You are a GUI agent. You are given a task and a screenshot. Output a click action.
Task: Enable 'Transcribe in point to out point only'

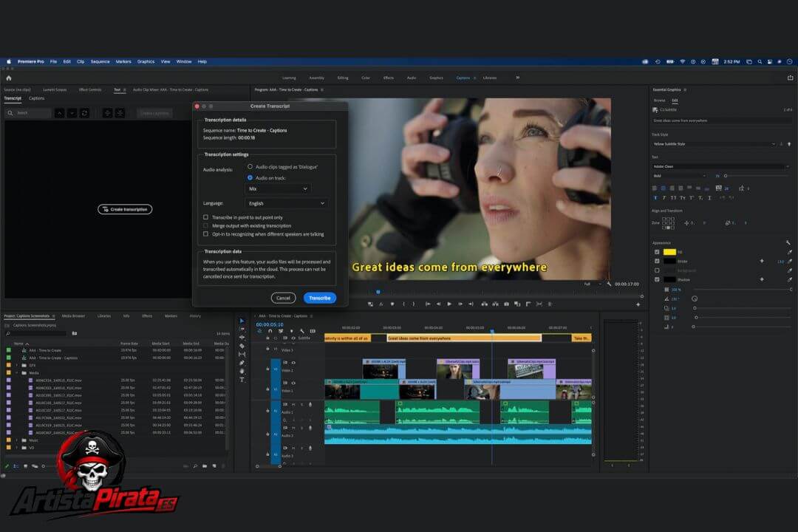[x=205, y=217]
